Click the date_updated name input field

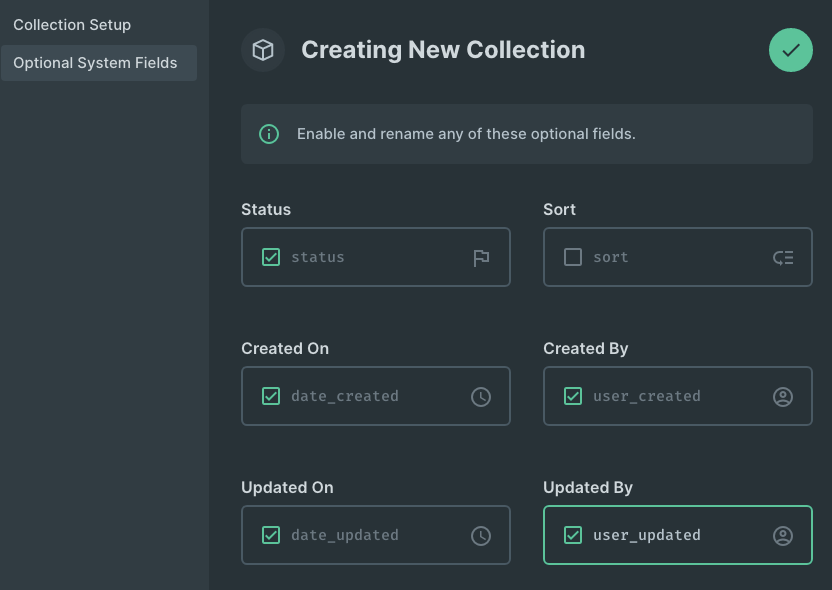click(x=376, y=535)
